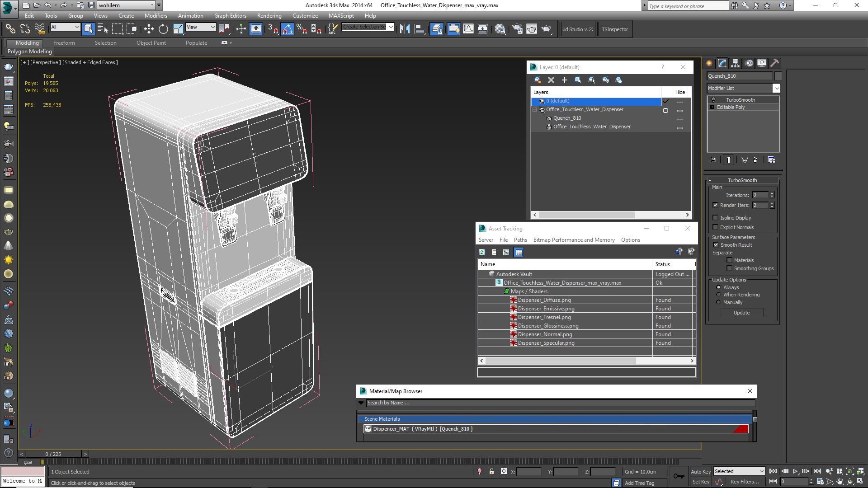Open the View reference coordinate dropdown

[201, 27]
